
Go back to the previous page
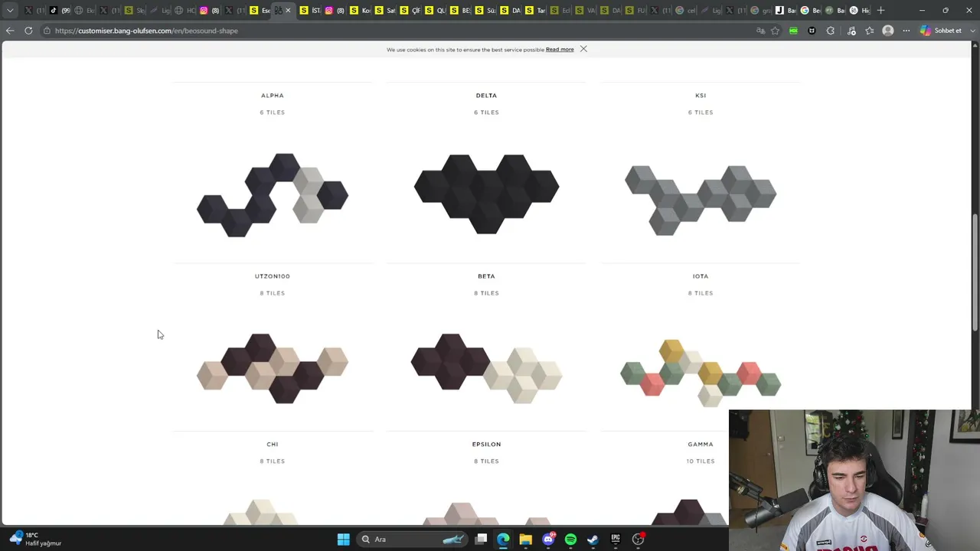(10, 31)
